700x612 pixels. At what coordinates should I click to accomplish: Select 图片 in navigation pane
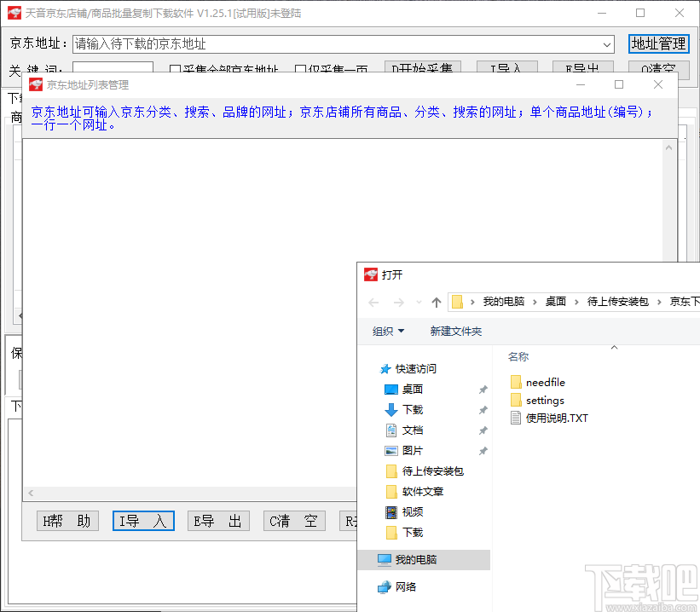pos(403,451)
